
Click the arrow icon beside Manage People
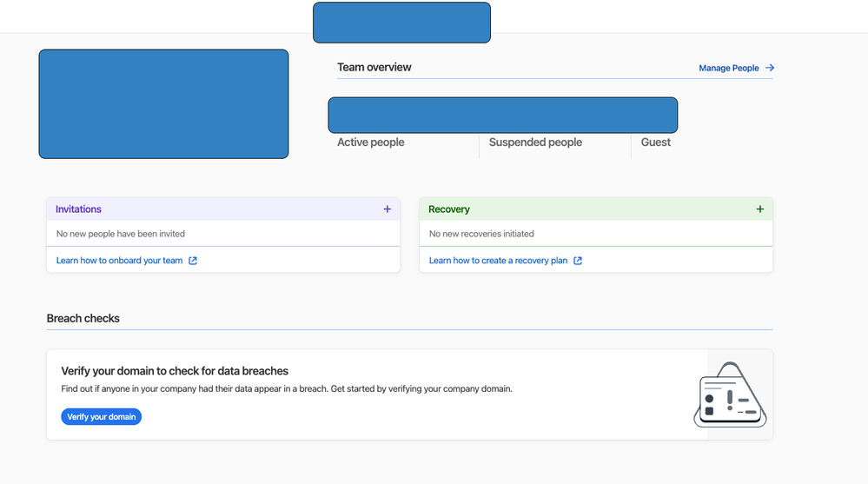[770, 68]
